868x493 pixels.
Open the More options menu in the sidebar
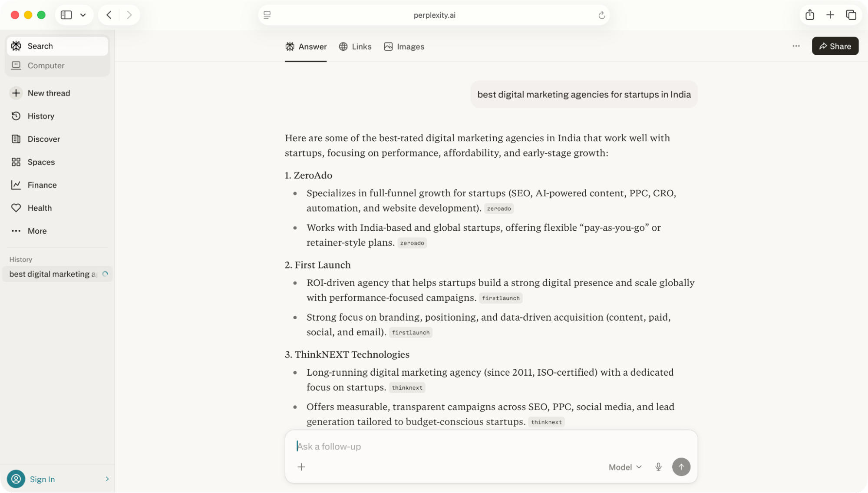(x=37, y=231)
